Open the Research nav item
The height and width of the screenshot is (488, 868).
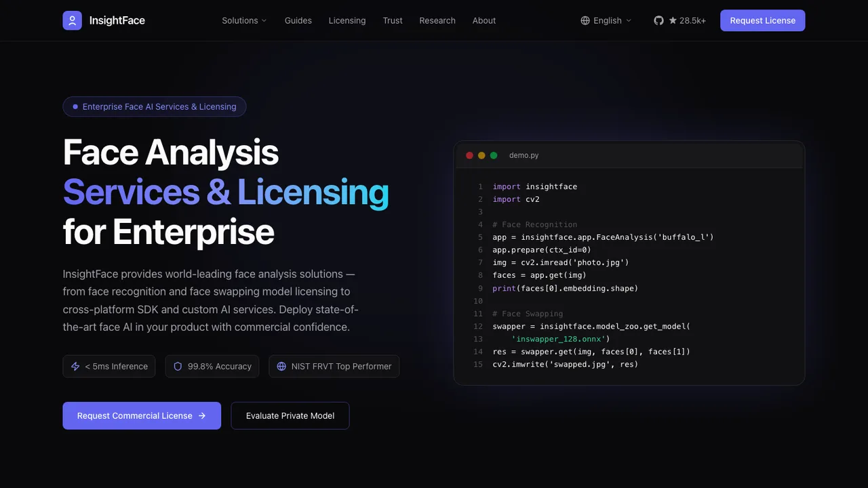click(x=437, y=20)
